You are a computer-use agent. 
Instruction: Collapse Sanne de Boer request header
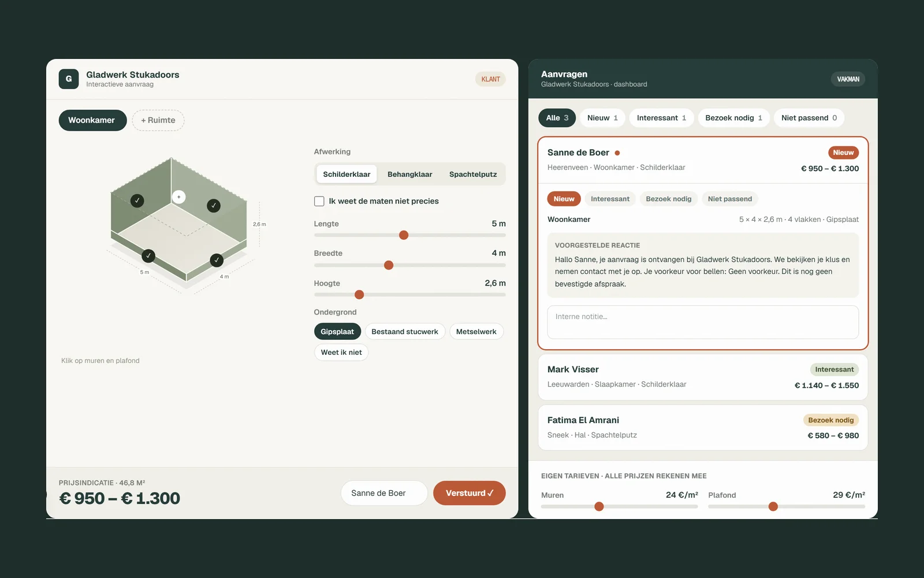[x=703, y=160]
